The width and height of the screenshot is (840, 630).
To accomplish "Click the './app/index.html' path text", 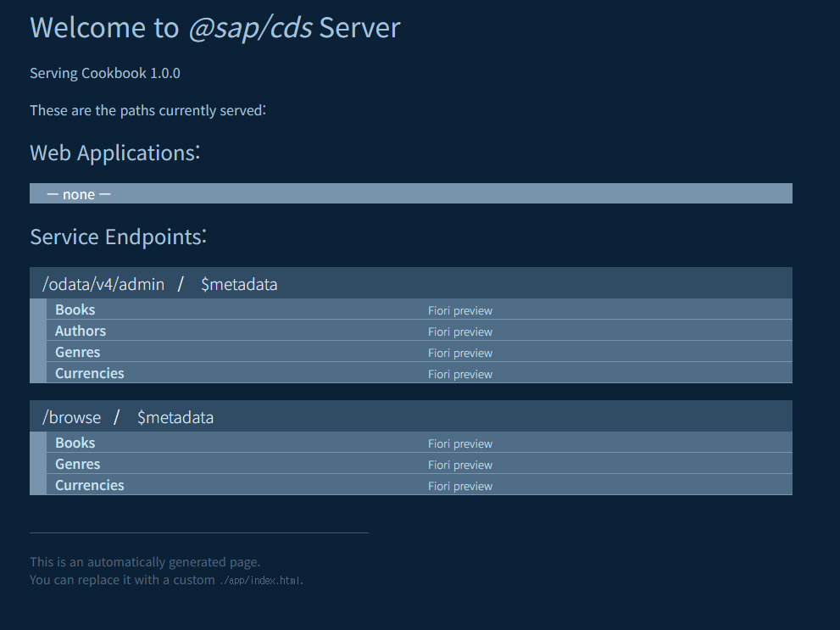I will [261, 581].
